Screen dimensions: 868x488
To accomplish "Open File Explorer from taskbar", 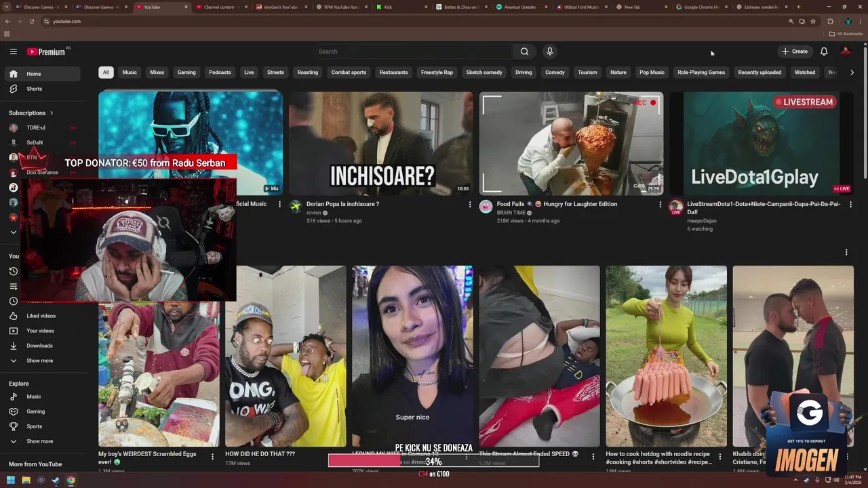I will point(26,481).
